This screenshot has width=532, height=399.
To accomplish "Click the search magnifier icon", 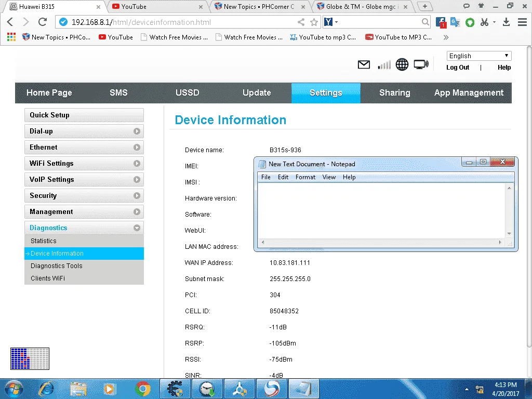I will (x=425, y=22).
